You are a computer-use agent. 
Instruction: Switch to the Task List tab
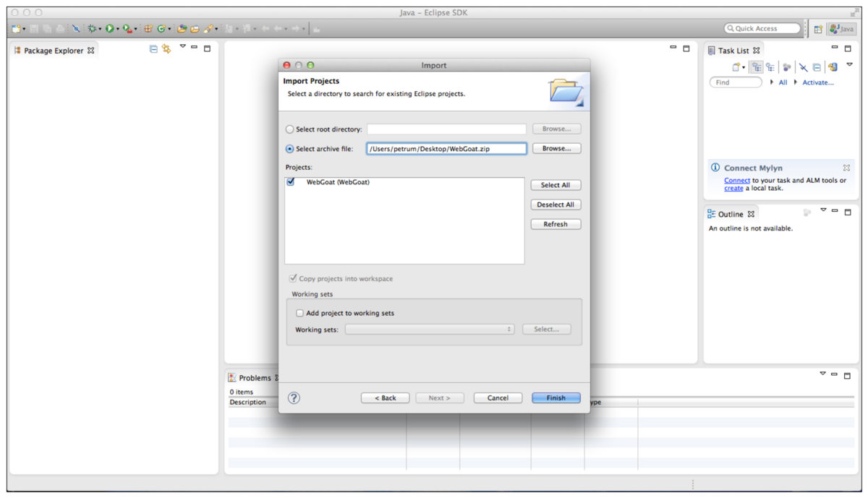tap(733, 51)
